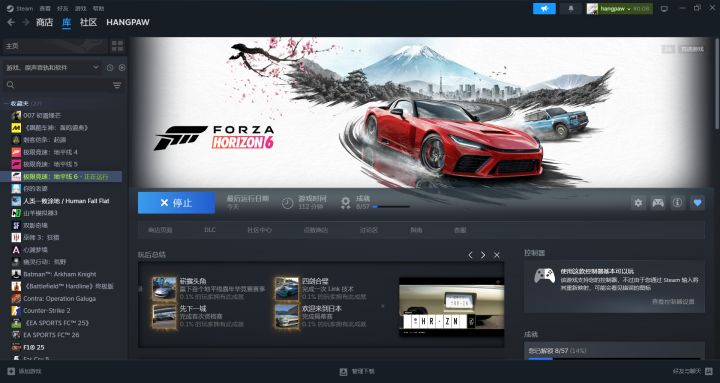This screenshot has height=383, width=720.
Task: Open controller settings link in controller box
Action: [x=673, y=302]
